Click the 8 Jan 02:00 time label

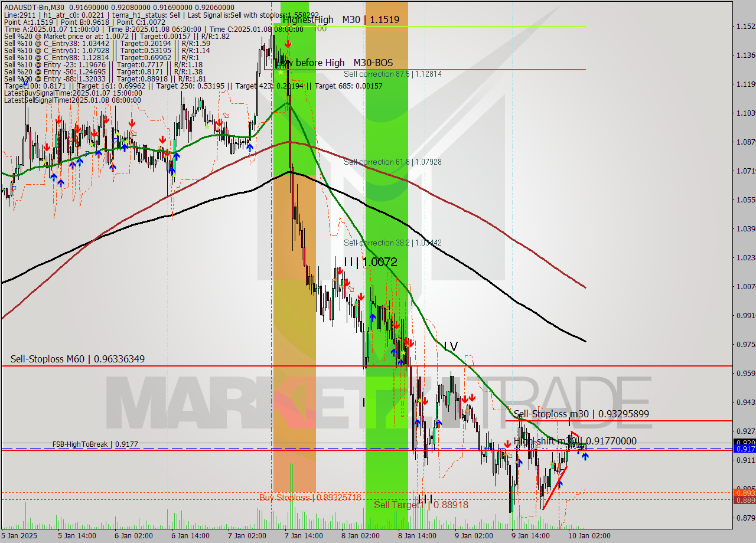click(x=360, y=536)
